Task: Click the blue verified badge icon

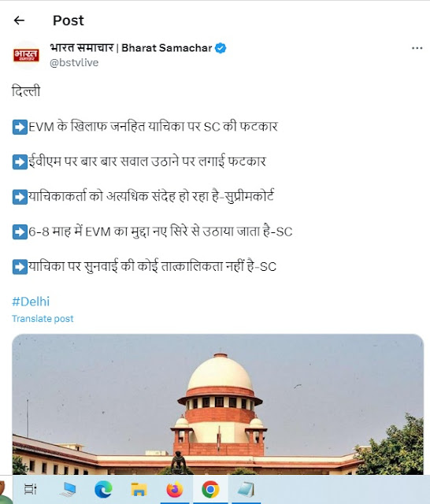Action: 221,48
